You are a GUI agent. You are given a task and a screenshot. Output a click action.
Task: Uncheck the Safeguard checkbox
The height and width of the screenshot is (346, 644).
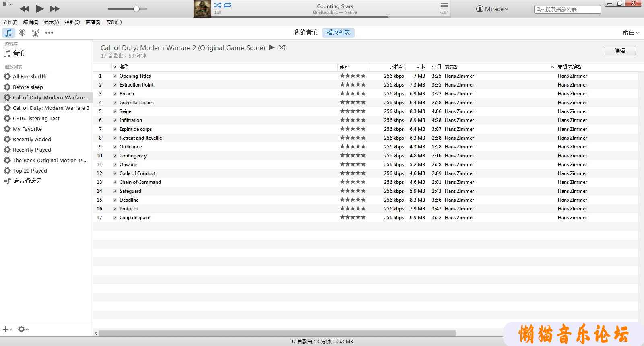[115, 191]
